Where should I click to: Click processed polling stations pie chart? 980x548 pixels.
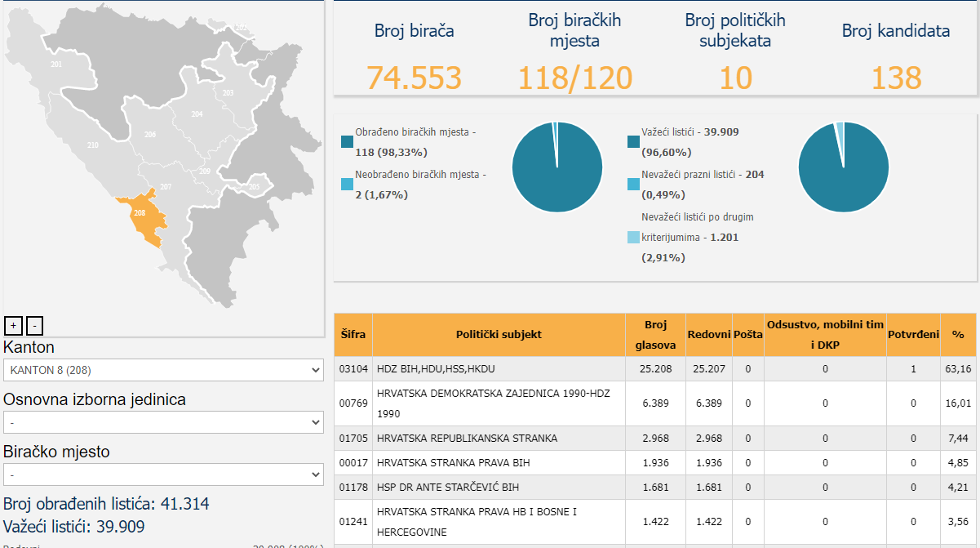557,167
